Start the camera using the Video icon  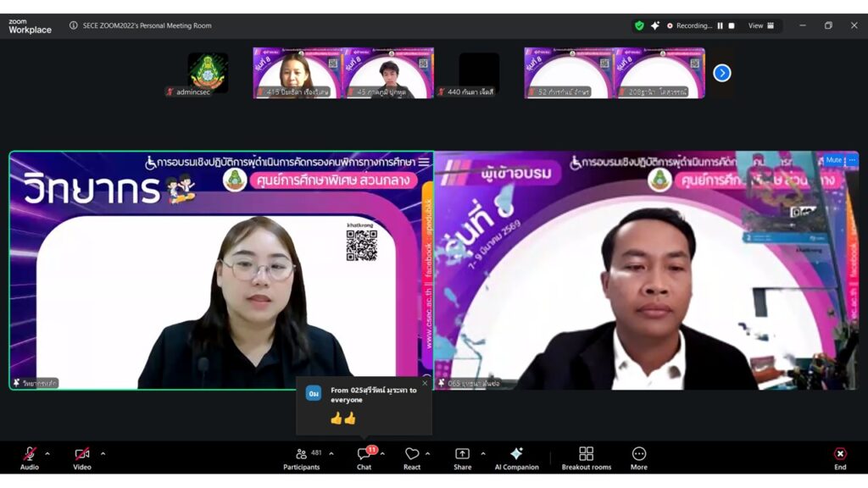[81, 454]
